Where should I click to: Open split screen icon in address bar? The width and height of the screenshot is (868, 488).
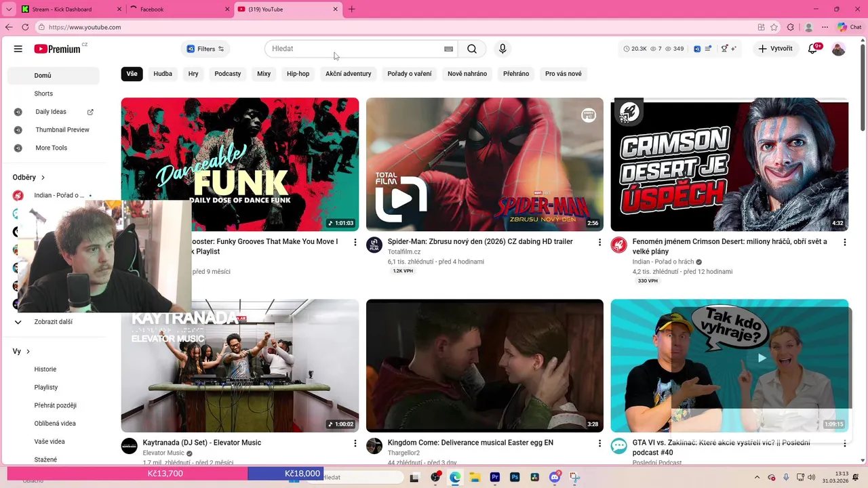762,27
